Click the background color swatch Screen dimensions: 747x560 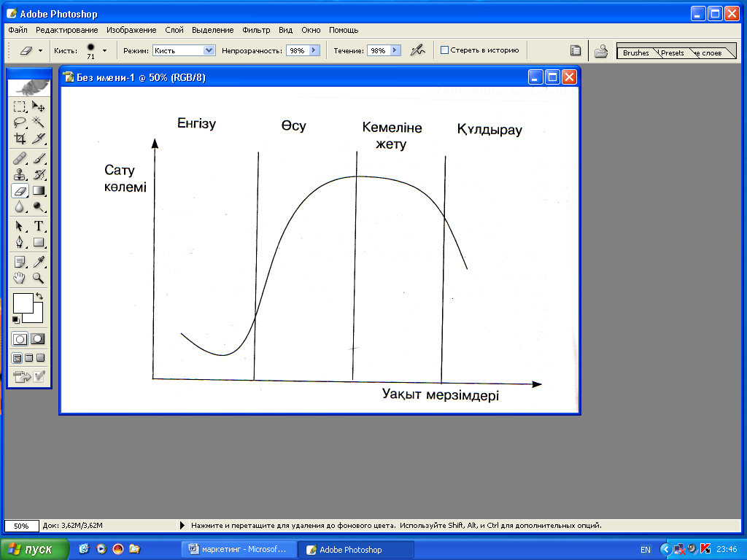[x=37, y=316]
